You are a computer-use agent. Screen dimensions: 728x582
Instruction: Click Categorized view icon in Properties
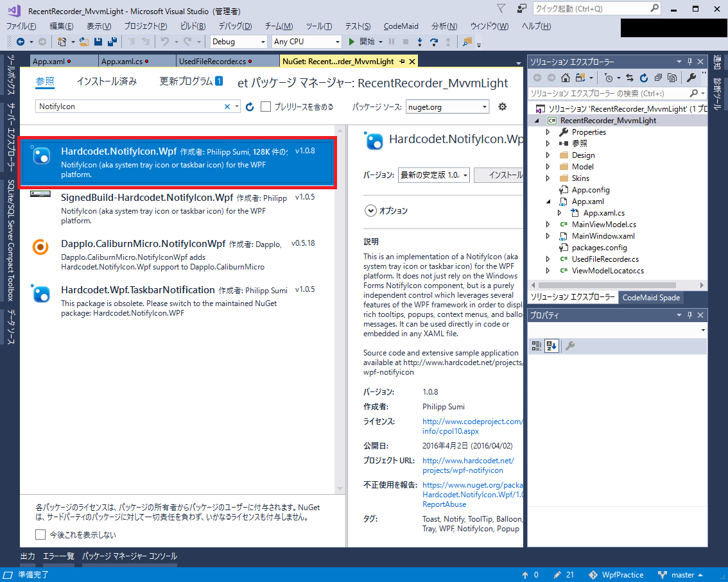tap(536, 346)
